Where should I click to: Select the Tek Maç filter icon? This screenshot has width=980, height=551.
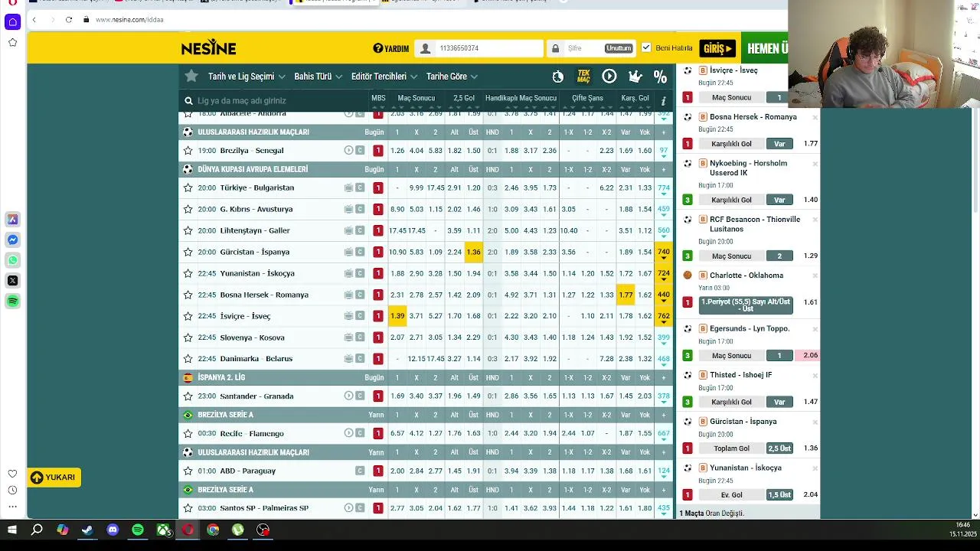(x=583, y=76)
